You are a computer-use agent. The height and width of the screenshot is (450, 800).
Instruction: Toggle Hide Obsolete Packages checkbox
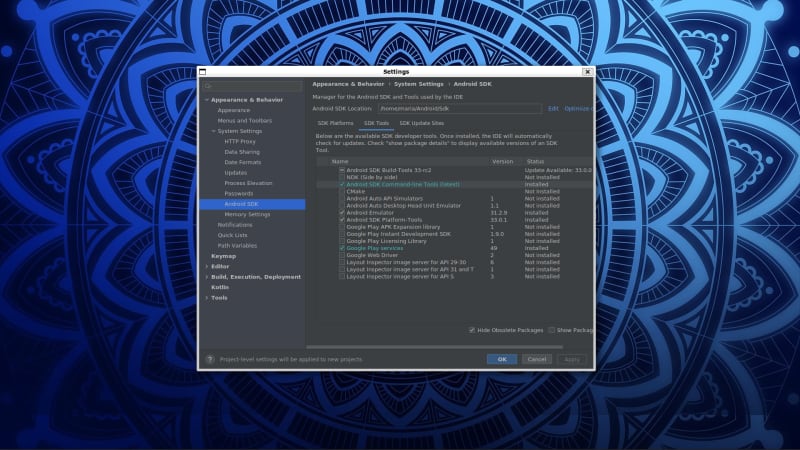tap(472, 330)
